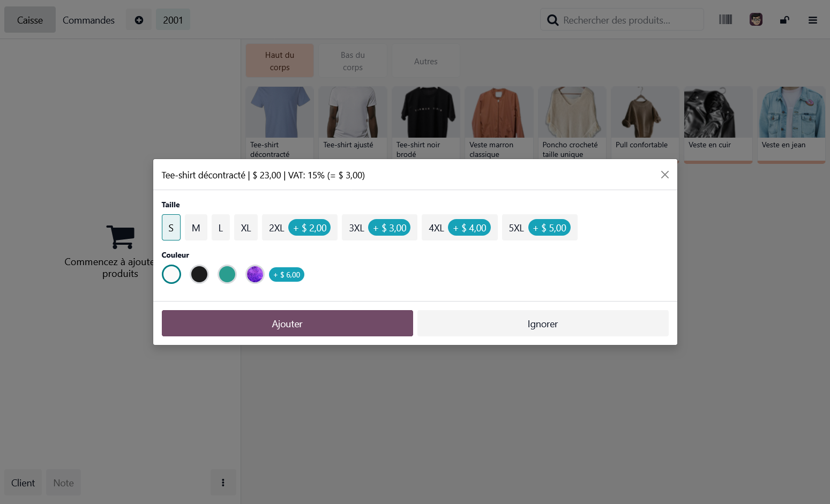Viewport: 830px width, 504px height.
Task: Click Ignorer to dismiss the variant dialog
Action: click(542, 323)
